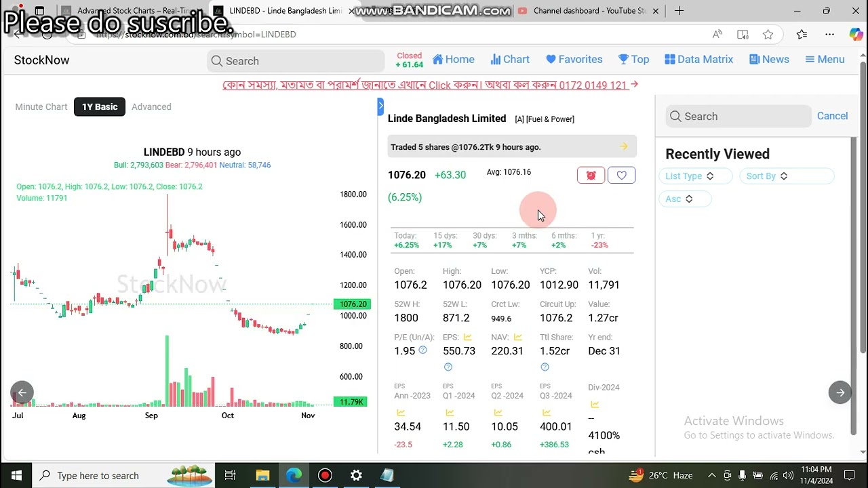The image size is (868, 488).
Task: Go to Favorites in the top navigation
Action: click(574, 60)
